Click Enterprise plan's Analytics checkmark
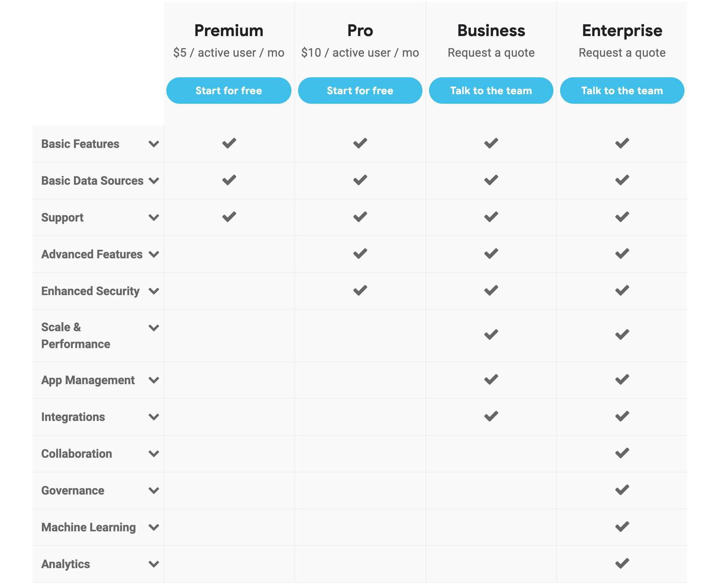This screenshot has height=588, width=708. click(622, 563)
